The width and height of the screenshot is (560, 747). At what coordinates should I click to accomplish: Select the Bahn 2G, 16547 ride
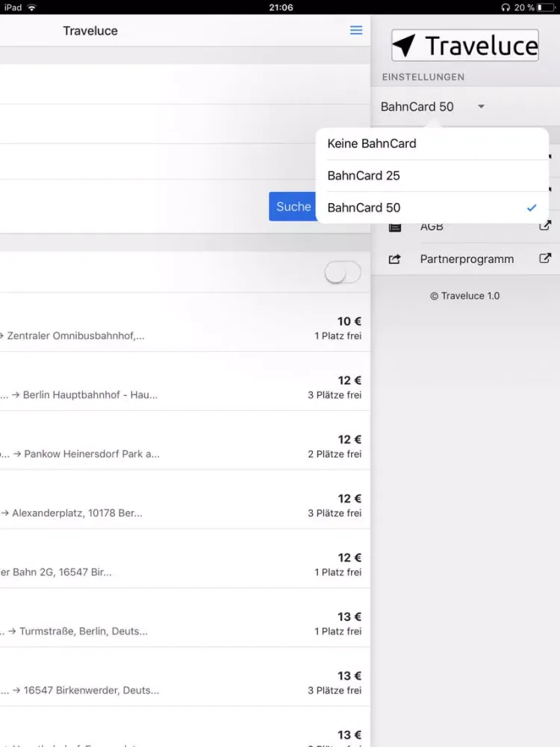[x=184, y=558]
